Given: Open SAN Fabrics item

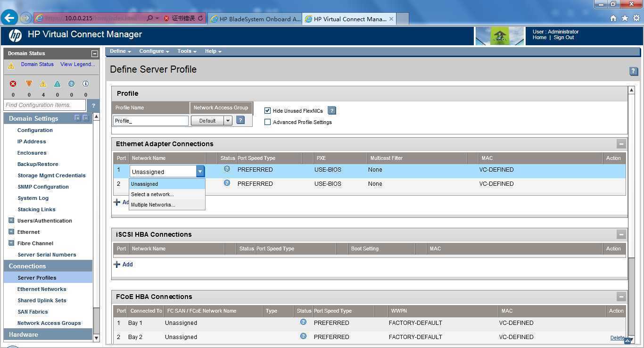Looking at the screenshot, I should click(x=33, y=312).
